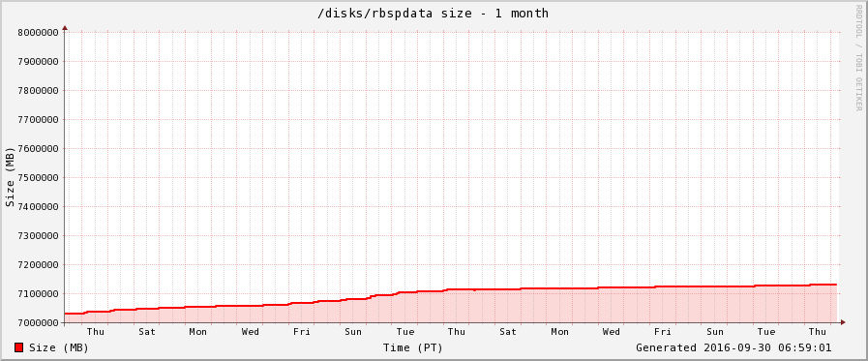
Task: Click the RRDTOOL / TOBI OETIKER watermark
Action: pyautogui.click(x=858, y=57)
